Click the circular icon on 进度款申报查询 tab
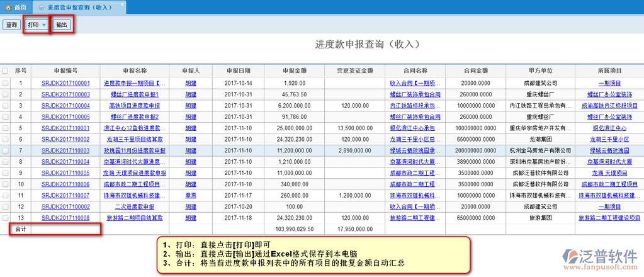 pyautogui.click(x=41, y=8)
